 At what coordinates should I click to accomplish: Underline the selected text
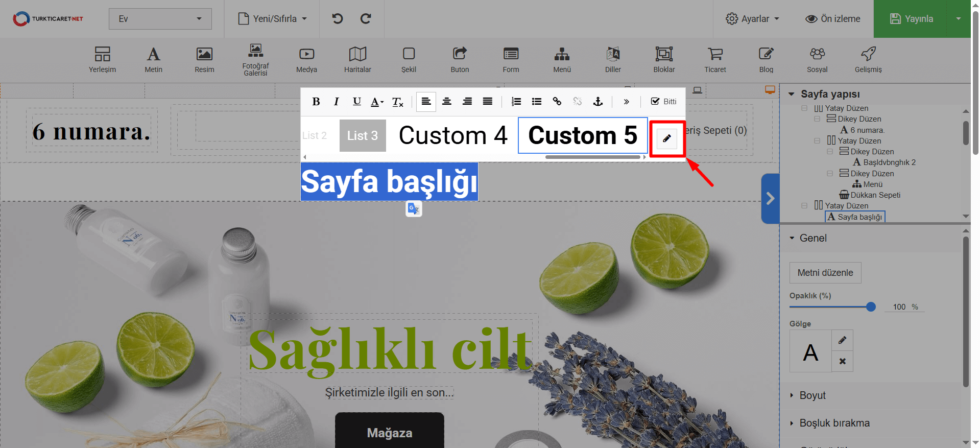pyautogui.click(x=357, y=102)
